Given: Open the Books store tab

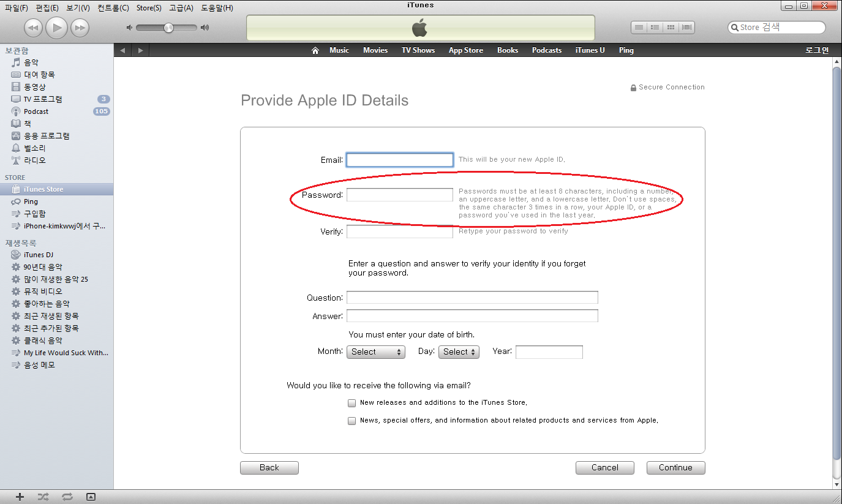Looking at the screenshot, I should [x=508, y=50].
